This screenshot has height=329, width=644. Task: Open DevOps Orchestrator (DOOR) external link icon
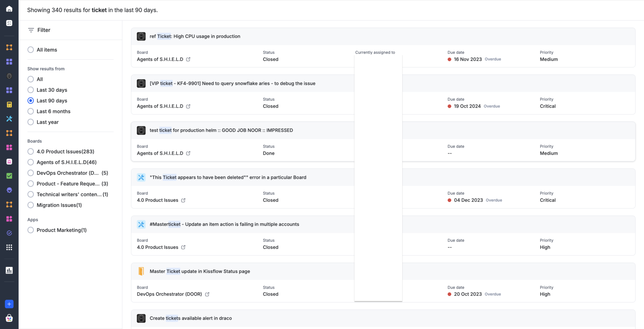coord(207,294)
